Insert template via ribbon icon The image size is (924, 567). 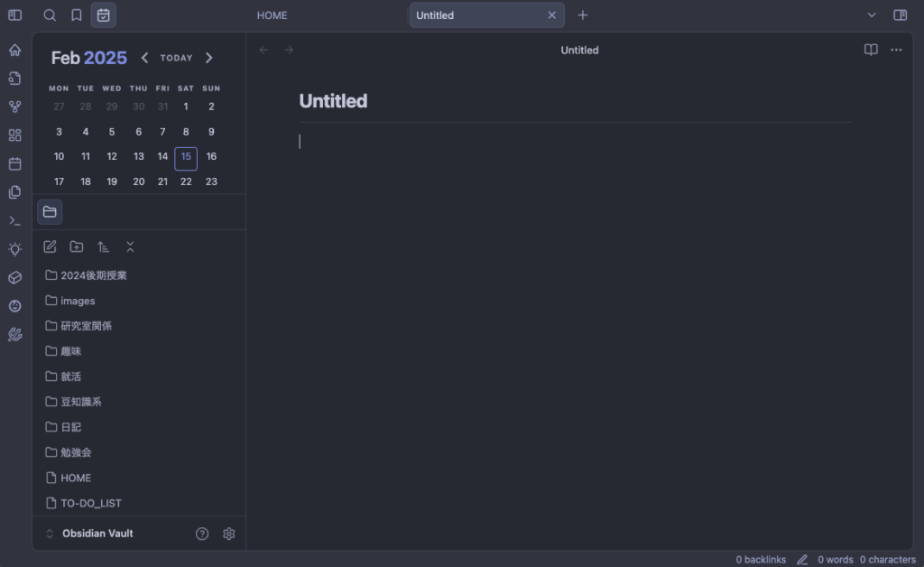pos(15,192)
